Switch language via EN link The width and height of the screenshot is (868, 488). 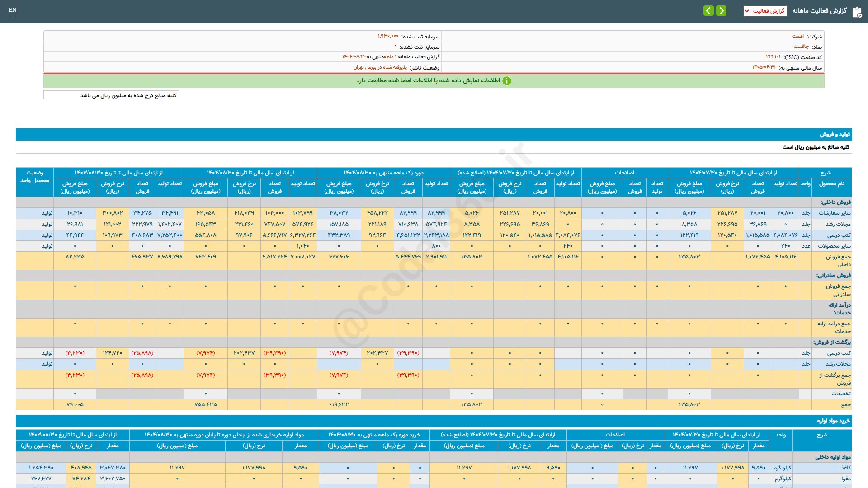pyautogui.click(x=13, y=10)
